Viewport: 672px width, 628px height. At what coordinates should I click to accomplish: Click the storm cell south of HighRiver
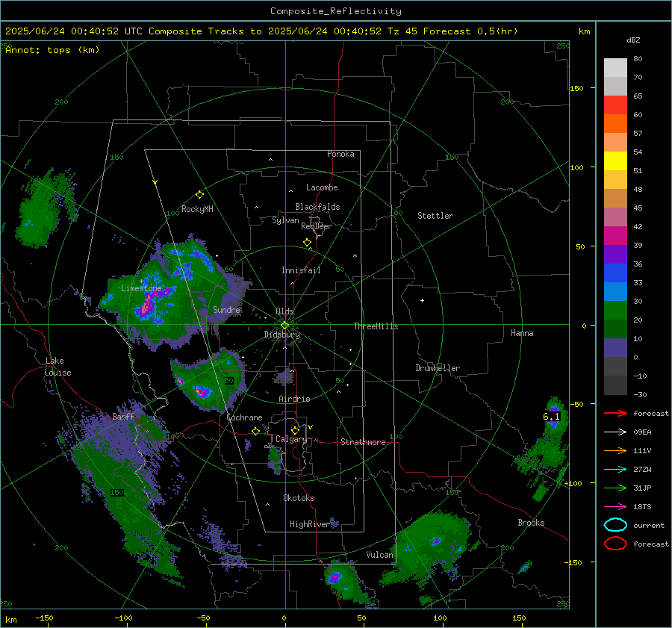(335, 578)
